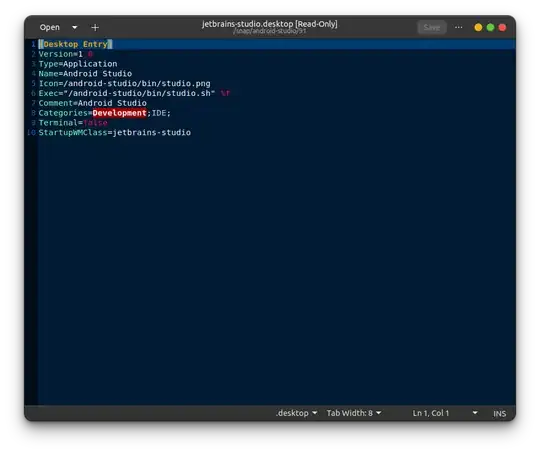Open the three-dots options menu
540x454 pixels.
coord(458,27)
